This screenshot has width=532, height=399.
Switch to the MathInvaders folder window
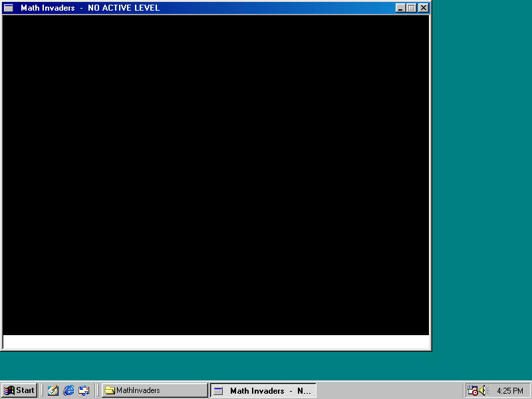[153, 390]
